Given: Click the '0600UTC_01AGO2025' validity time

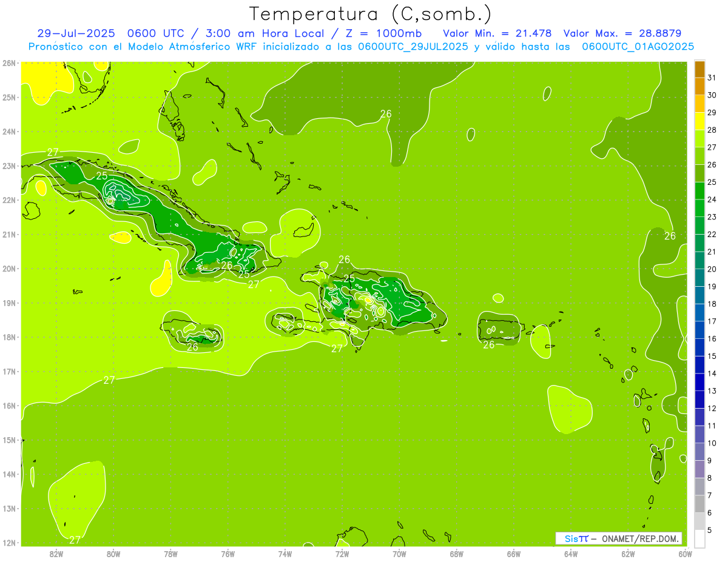Looking at the screenshot, I should (x=638, y=47).
